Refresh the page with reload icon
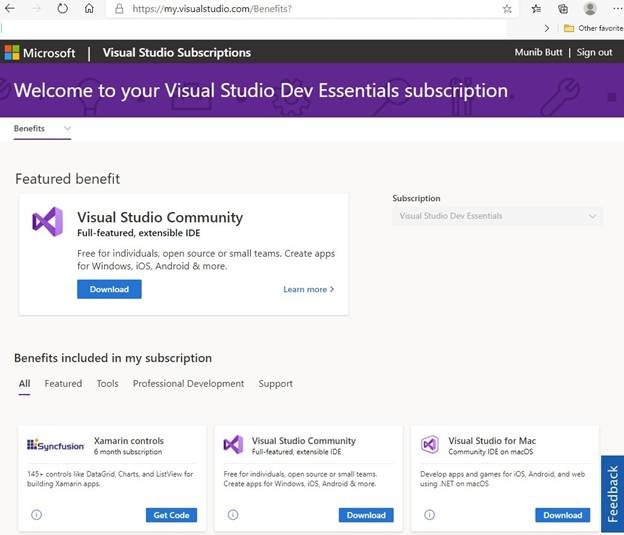 [62, 8]
